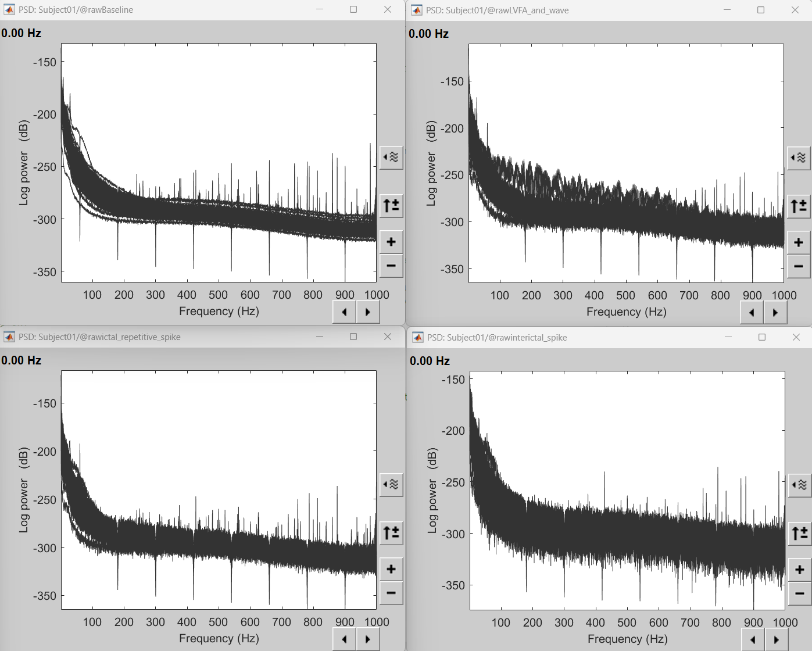Maximize the rawinterictal_spike PSD window
812x651 pixels.
tap(762, 337)
